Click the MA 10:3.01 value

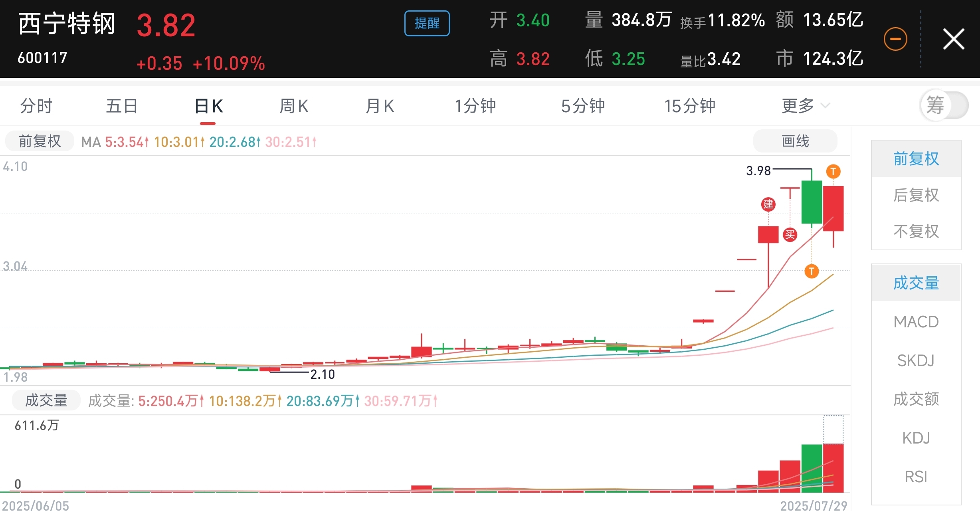point(179,142)
